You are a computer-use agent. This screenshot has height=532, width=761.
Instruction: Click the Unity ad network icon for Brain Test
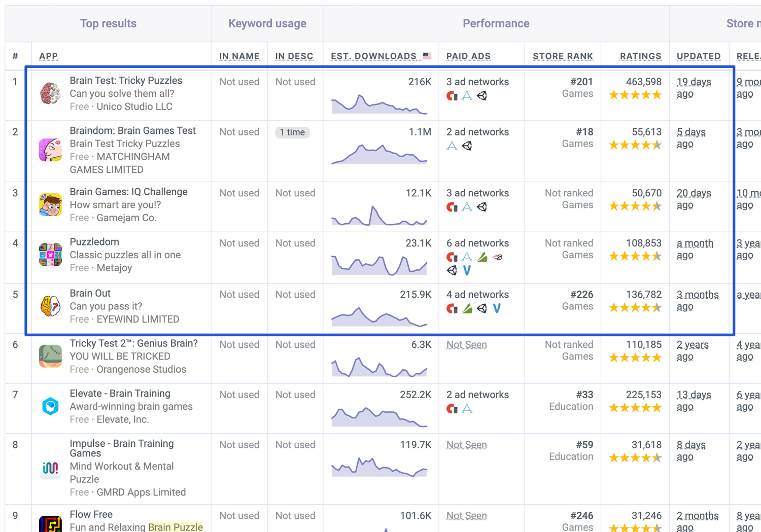click(482, 95)
